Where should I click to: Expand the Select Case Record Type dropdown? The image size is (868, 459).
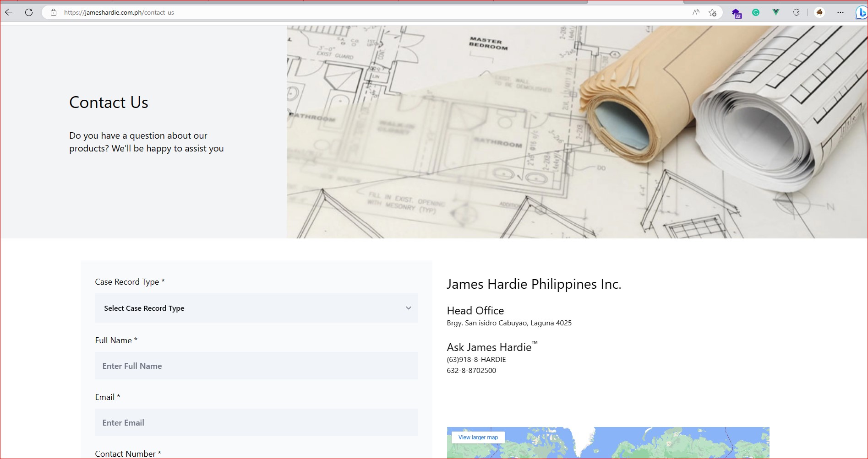point(256,308)
